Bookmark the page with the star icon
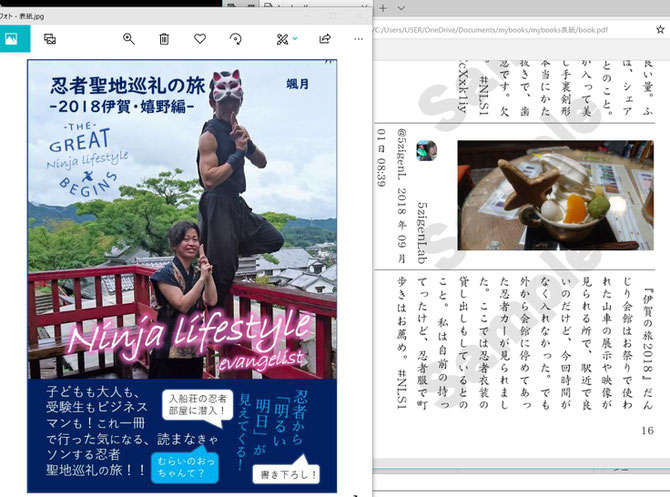670x497 pixels. click(x=660, y=29)
